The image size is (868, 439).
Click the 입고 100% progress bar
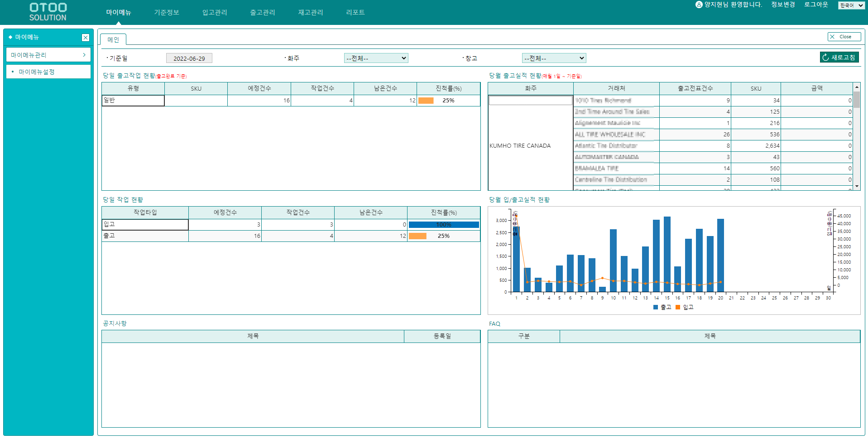point(443,225)
